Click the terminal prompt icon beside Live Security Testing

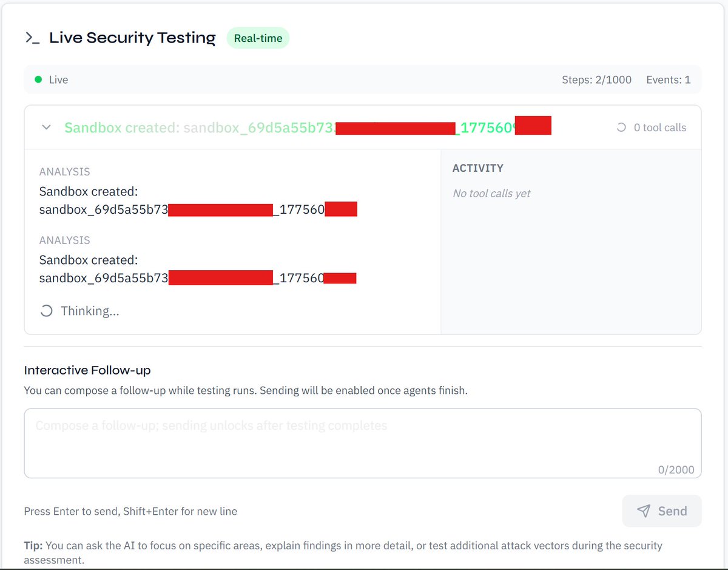click(32, 38)
